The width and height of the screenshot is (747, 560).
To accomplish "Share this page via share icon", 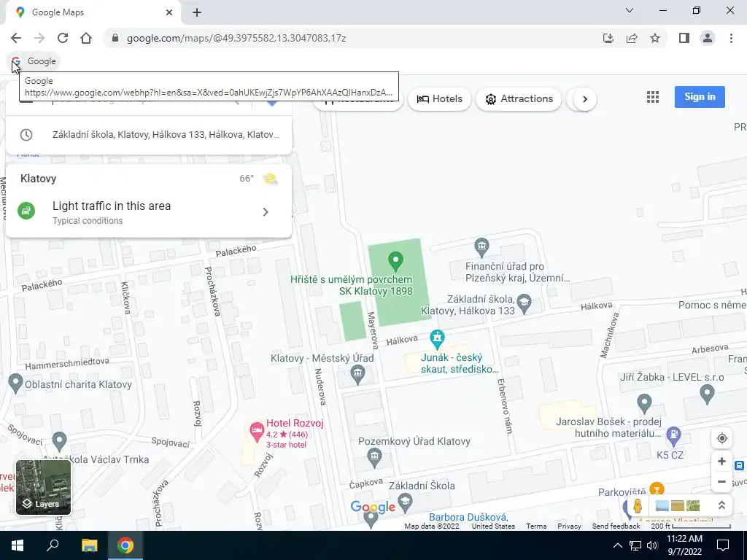I will point(632,38).
